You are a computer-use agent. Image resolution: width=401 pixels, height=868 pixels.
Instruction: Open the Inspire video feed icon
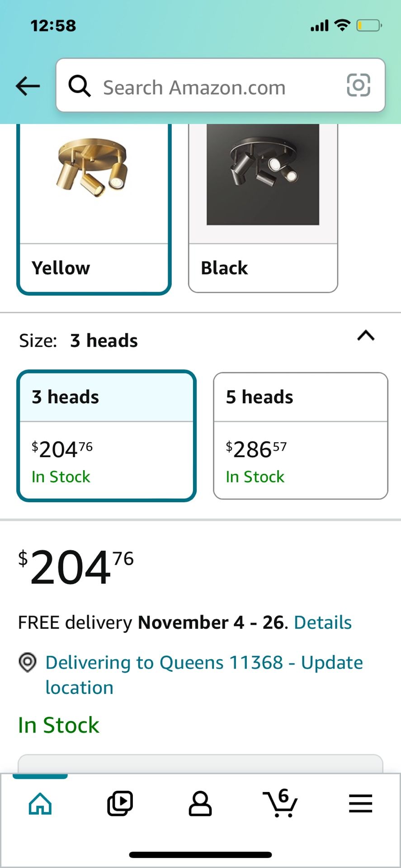[x=120, y=803]
